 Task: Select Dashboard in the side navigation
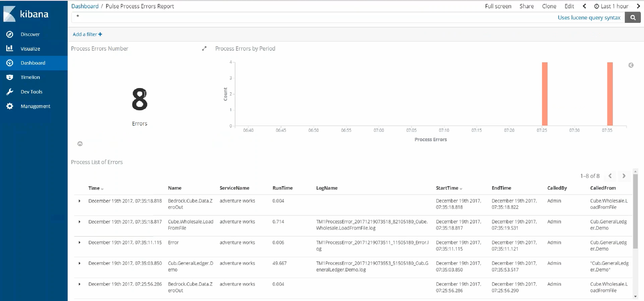tap(33, 63)
